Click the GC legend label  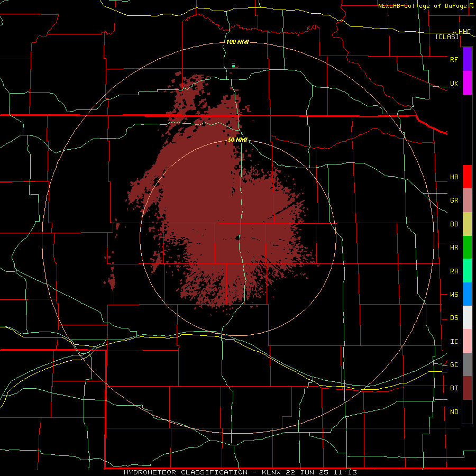click(x=454, y=364)
